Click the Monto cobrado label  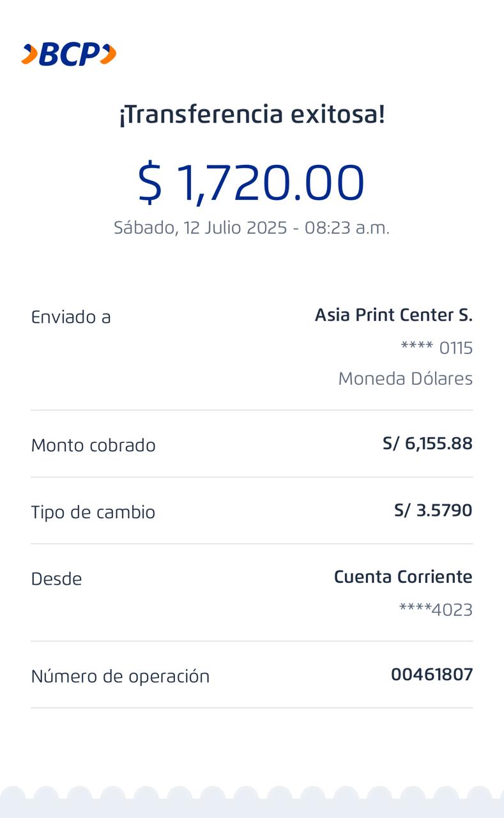(93, 445)
